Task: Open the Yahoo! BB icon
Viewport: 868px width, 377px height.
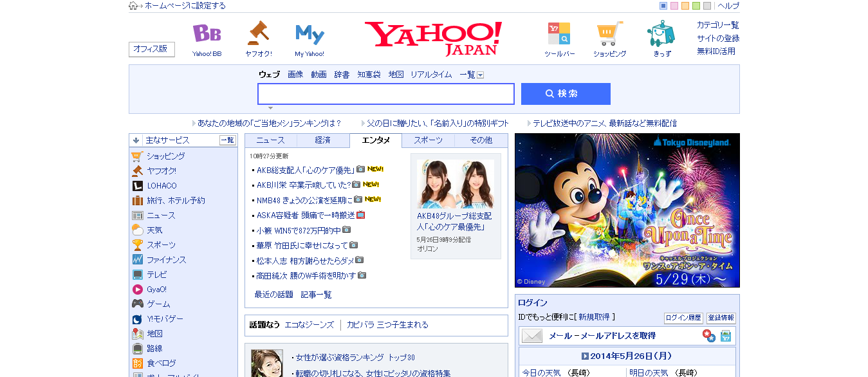Action: [207, 33]
